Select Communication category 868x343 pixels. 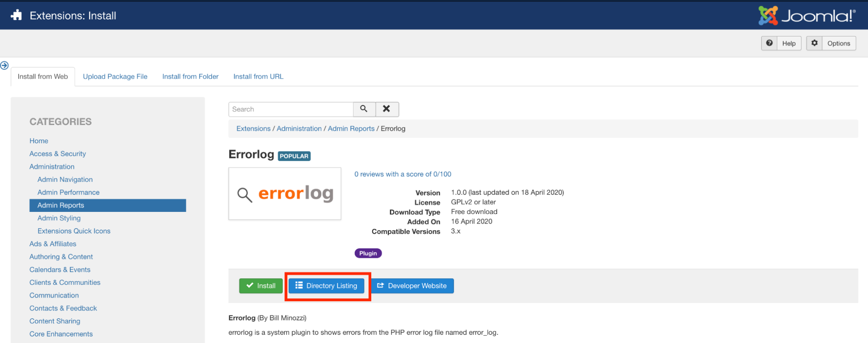tap(54, 295)
